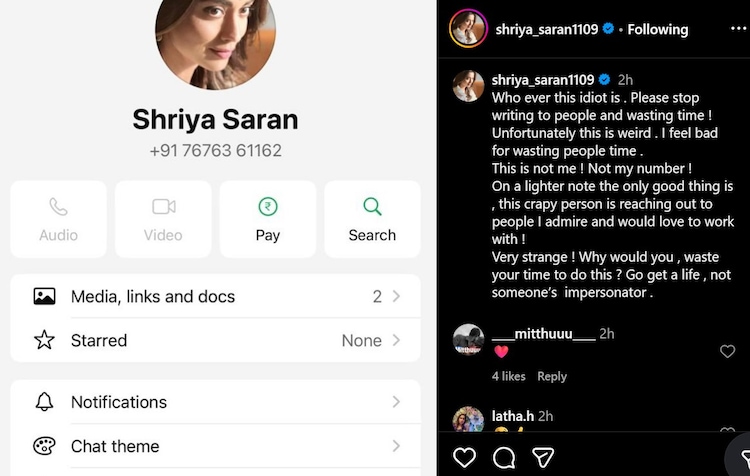Viewport: 750px width, 476px height.
Task: Open three-dot more options menu
Action: pyautogui.click(x=739, y=29)
